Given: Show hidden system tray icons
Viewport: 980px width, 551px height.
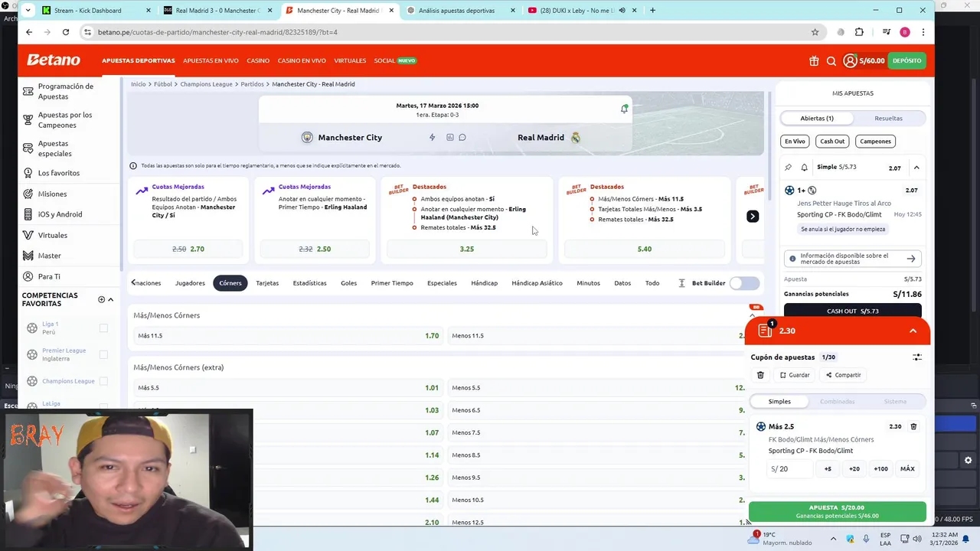Looking at the screenshot, I should 834,539.
